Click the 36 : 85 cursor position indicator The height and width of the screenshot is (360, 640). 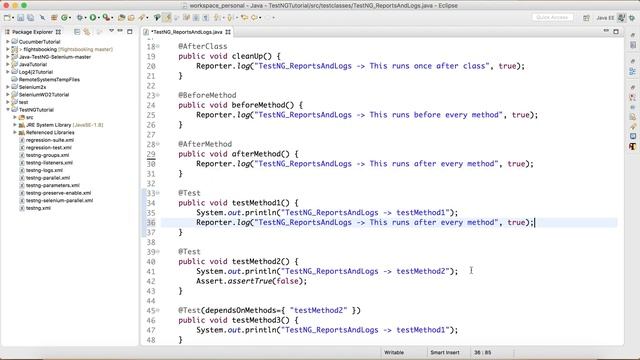point(482,352)
